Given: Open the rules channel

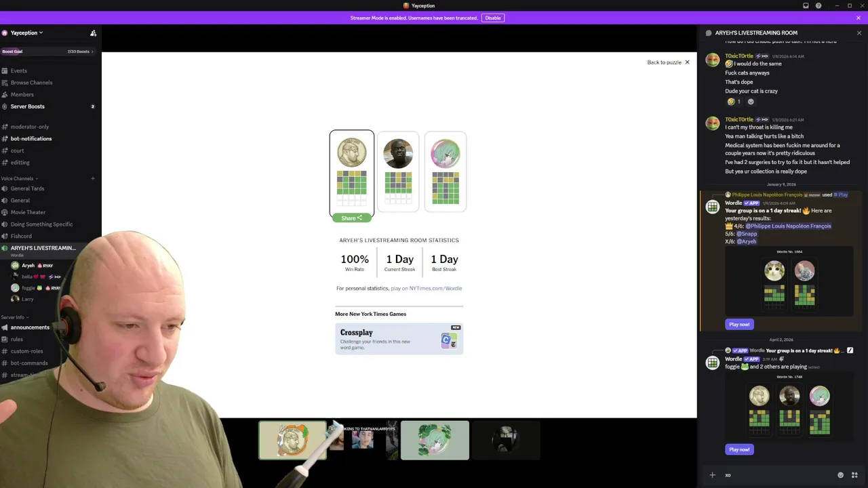Looking at the screenshot, I should (16, 339).
